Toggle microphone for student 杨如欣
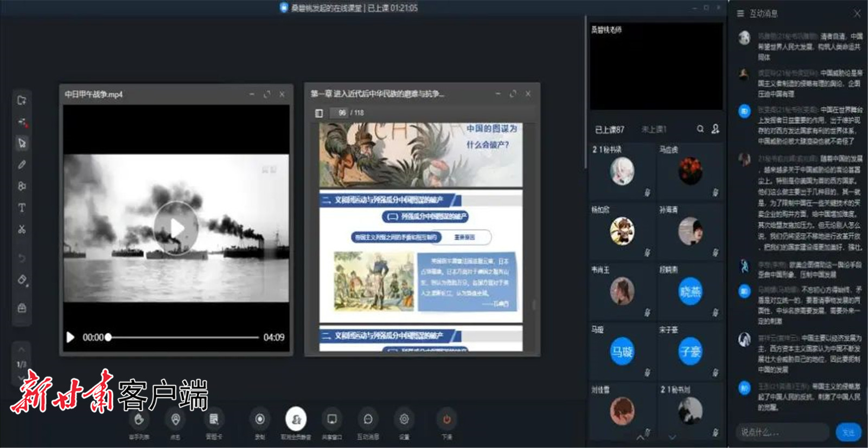This screenshot has width=868, height=448. pyautogui.click(x=647, y=252)
